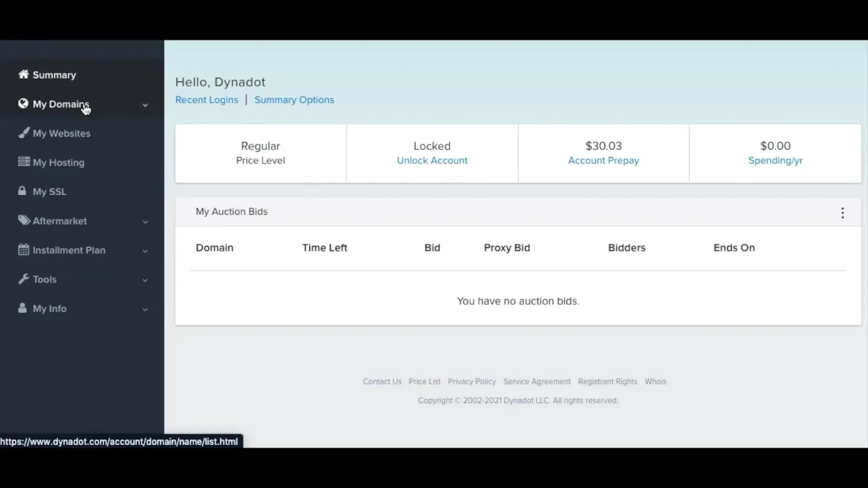
Task: Open the Service Agreement footer link
Action: tap(537, 382)
